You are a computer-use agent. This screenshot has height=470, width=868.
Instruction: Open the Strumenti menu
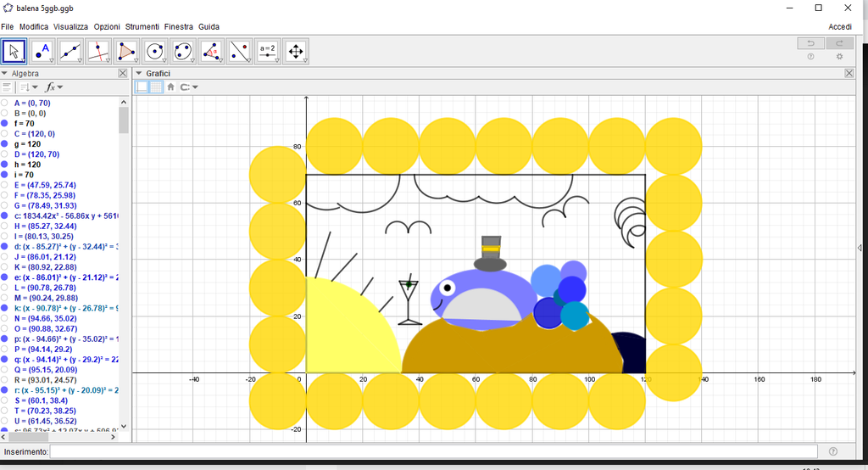point(142,27)
